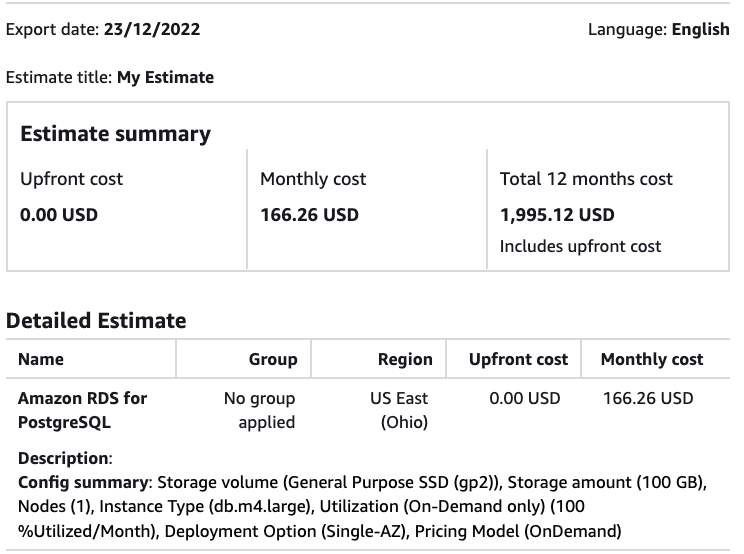
Task: Click the Upfront cost column header
Action: (518, 359)
